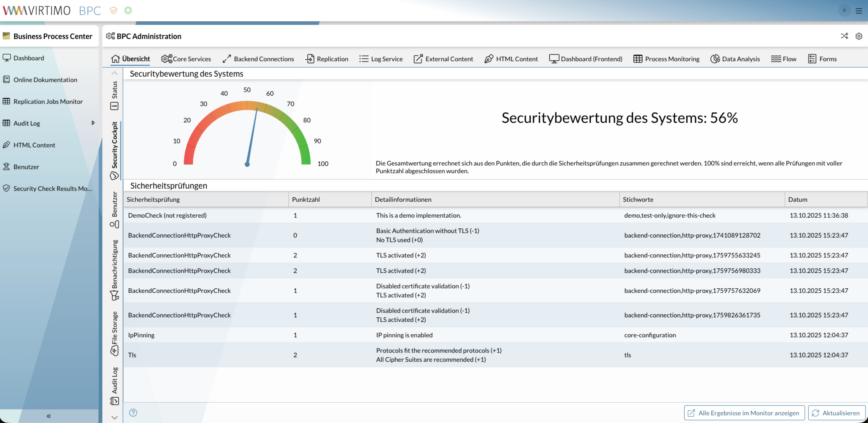Click the user avatar circle top right
Viewport: 868px width, 423px height.
[844, 10]
